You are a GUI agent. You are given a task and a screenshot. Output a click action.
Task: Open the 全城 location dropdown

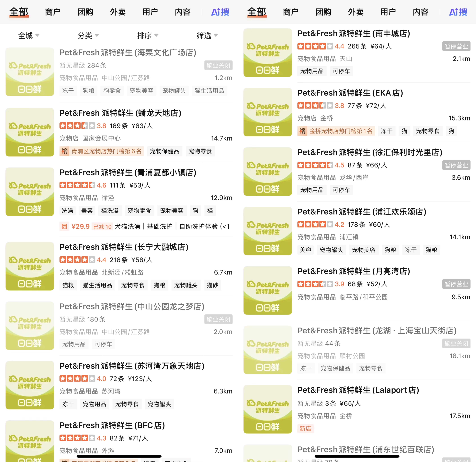point(28,35)
